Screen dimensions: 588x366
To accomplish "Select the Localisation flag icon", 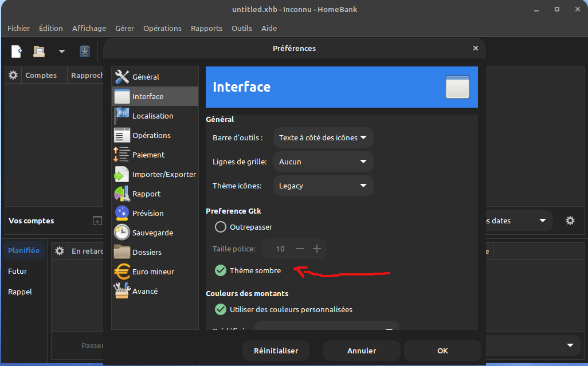I will click(x=122, y=116).
